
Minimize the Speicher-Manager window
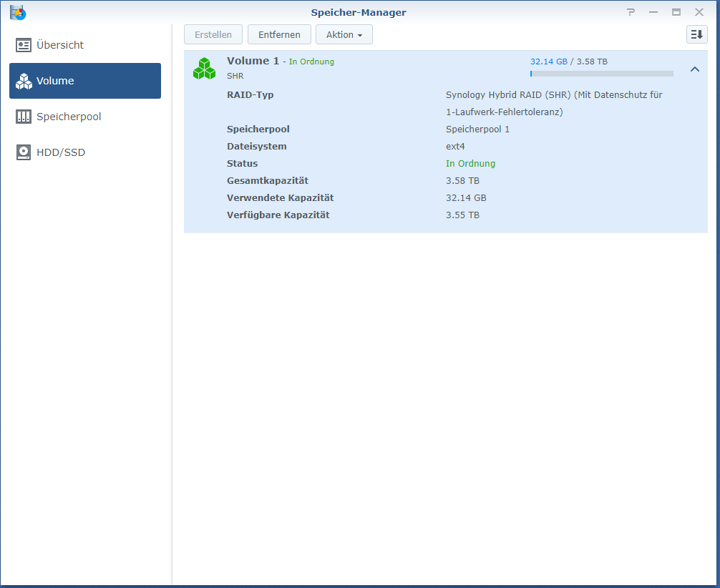(653, 12)
